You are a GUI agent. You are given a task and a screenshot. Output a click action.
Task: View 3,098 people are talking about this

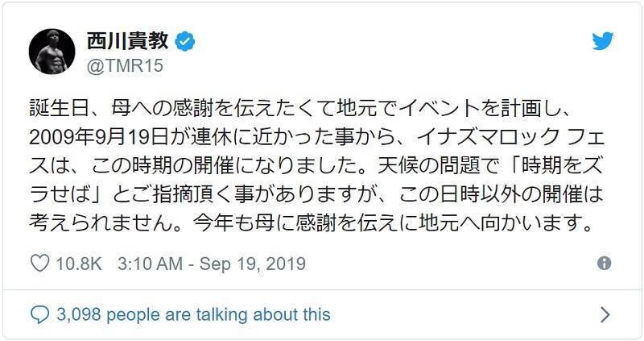[193, 314]
